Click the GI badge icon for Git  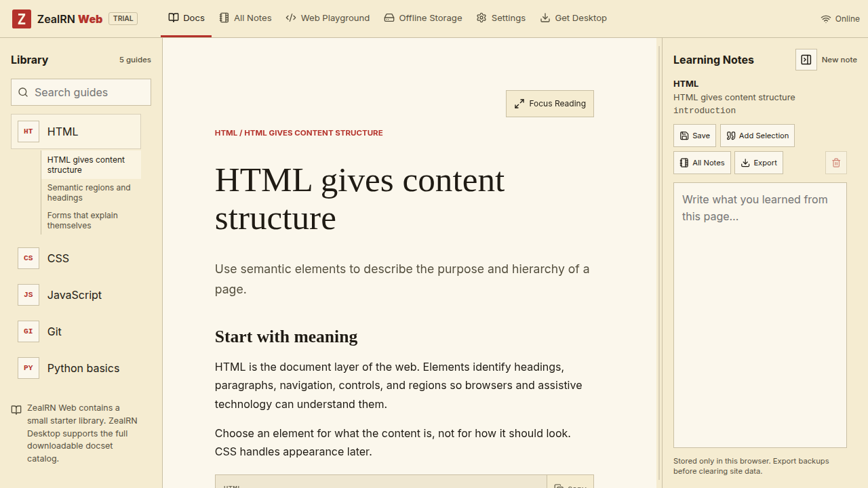click(x=28, y=331)
